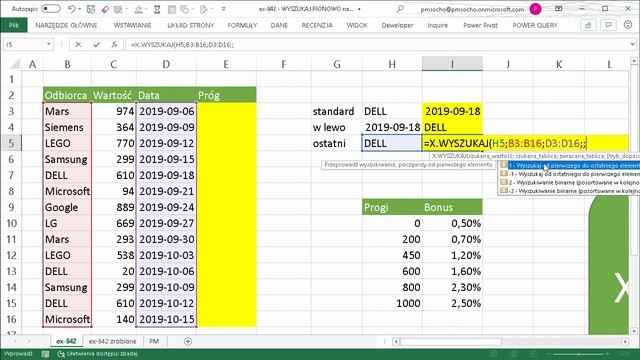The height and width of the screenshot is (360, 640).
Task: Switch to the PM sheet tab
Action: coord(154,341)
